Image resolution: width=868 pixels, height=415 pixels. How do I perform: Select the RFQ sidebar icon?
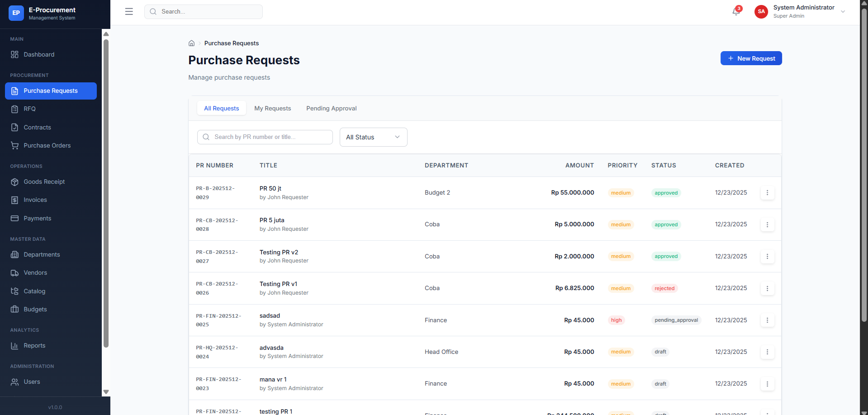click(x=14, y=109)
